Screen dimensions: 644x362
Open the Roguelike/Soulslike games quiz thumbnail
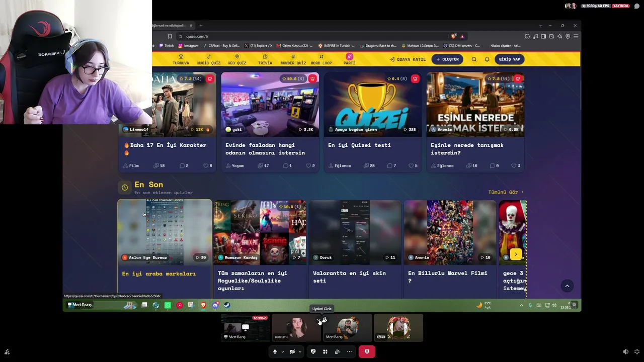(260, 233)
